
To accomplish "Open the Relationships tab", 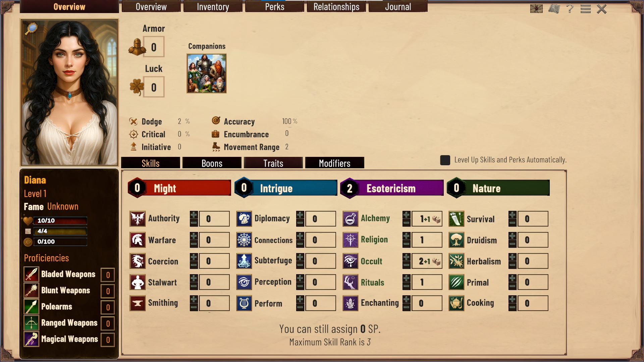I will click(x=336, y=7).
